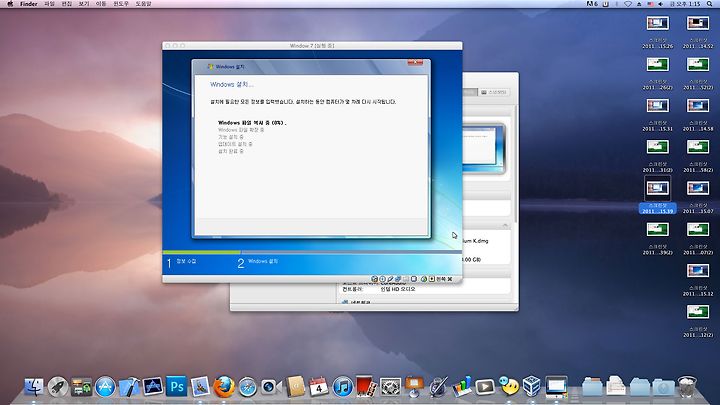Open the Finder menu
Screen dimensions: 720x405
click(x=28, y=4)
